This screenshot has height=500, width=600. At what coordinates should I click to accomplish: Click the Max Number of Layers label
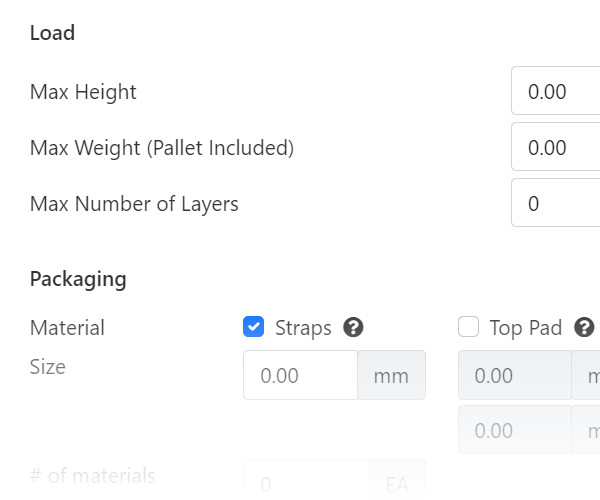(x=134, y=204)
